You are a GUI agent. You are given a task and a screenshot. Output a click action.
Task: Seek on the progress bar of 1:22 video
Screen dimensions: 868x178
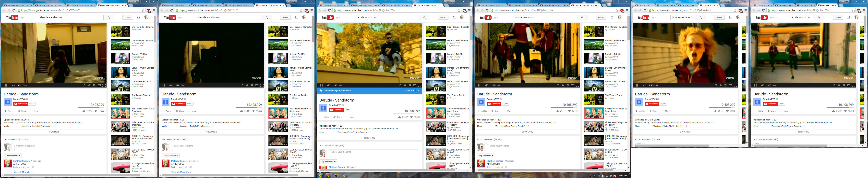pos(54,82)
